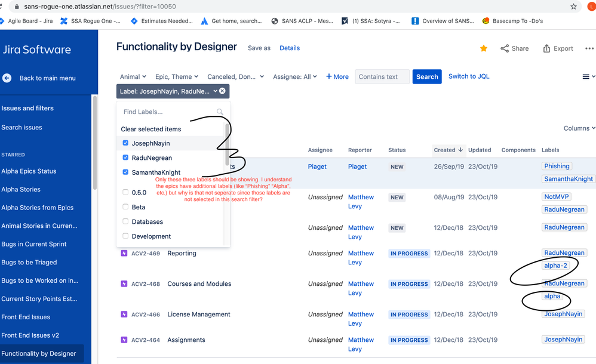Open the Basecamp To-Do's bookmark
Screen dimensions: 596x364
point(512,21)
